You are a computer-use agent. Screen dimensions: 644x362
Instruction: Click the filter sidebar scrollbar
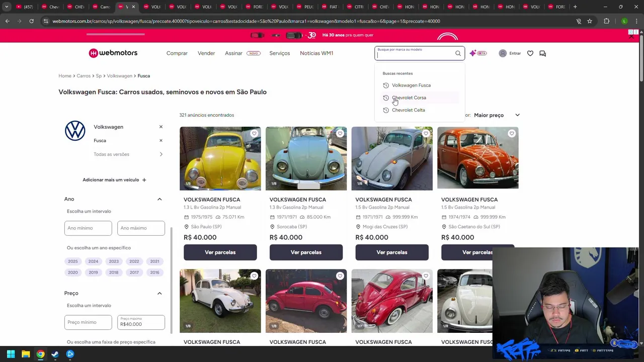point(172,280)
